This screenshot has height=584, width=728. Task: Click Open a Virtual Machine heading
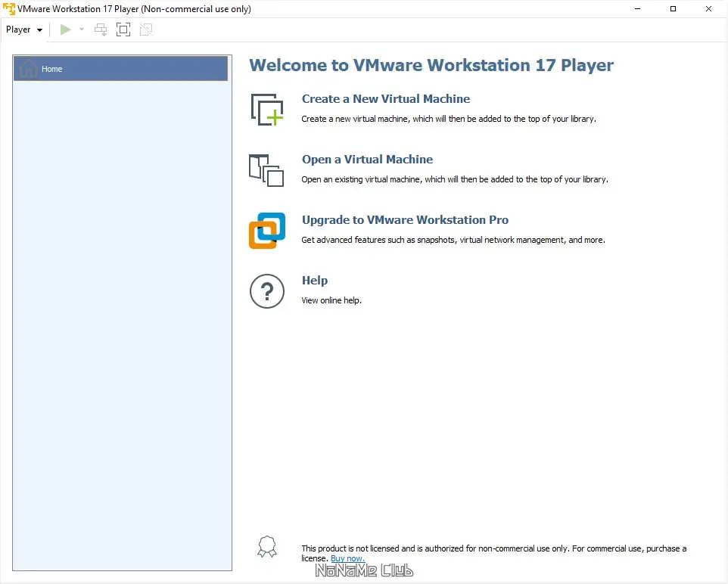click(x=367, y=159)
